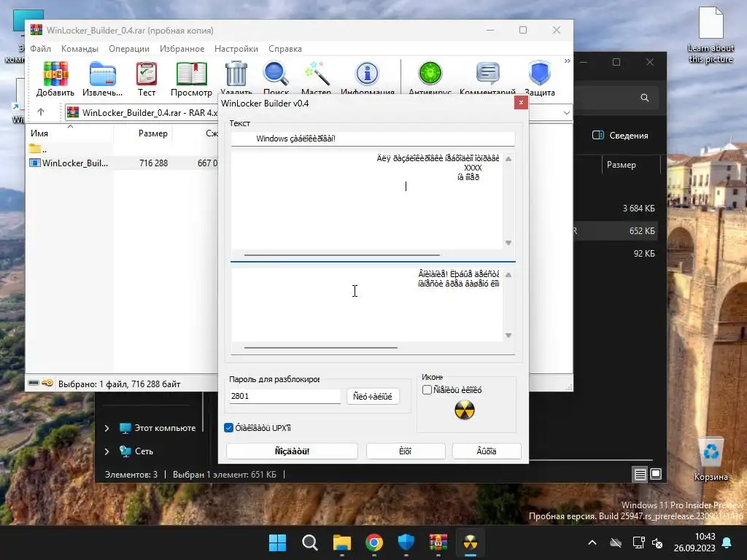Click the Learn about this picture desktop icon
Image resolution: width=747 pixels, height=560 pixels.
pos(711,35)
